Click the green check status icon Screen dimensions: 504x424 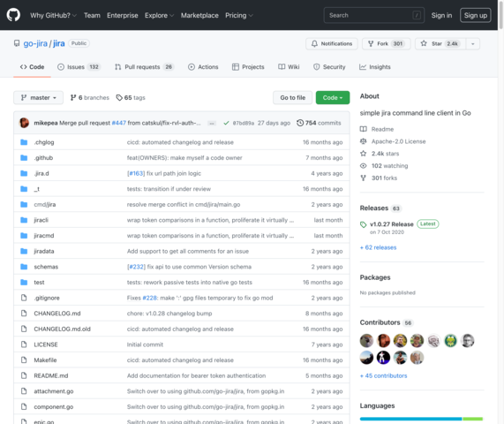(x=226, y=123)
